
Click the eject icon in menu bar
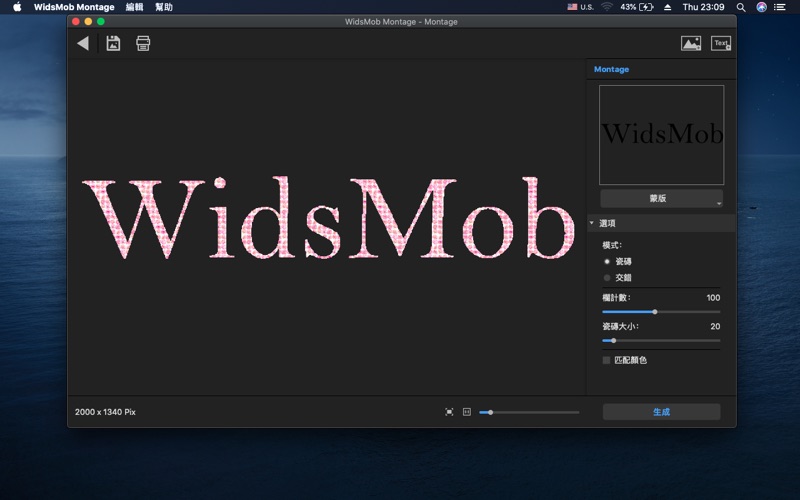click(667, 7)
